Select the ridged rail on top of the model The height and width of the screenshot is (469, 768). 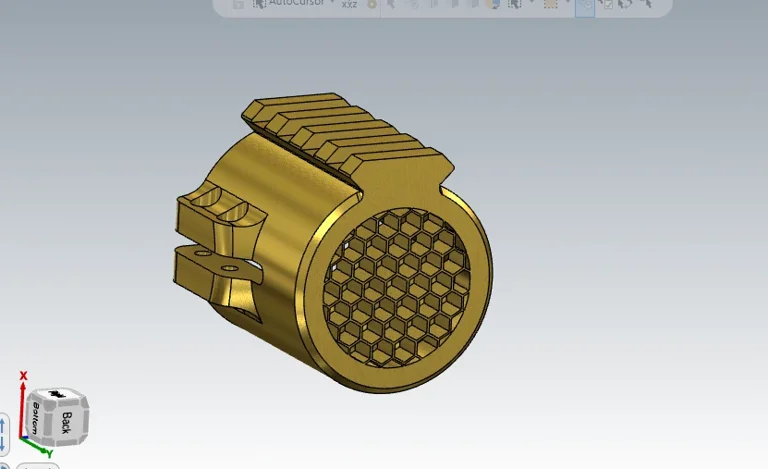coord(345,135)
